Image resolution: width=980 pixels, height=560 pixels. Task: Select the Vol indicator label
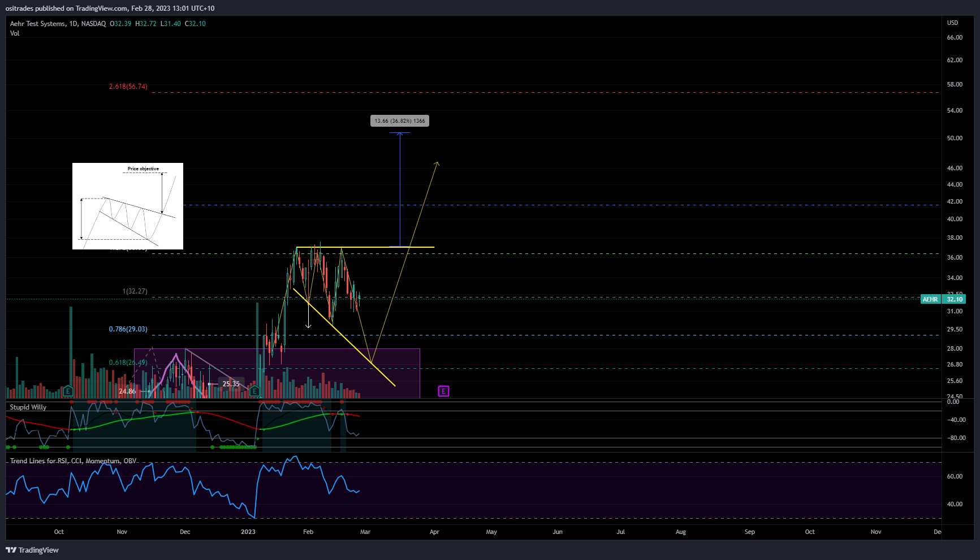click(15, 33)
